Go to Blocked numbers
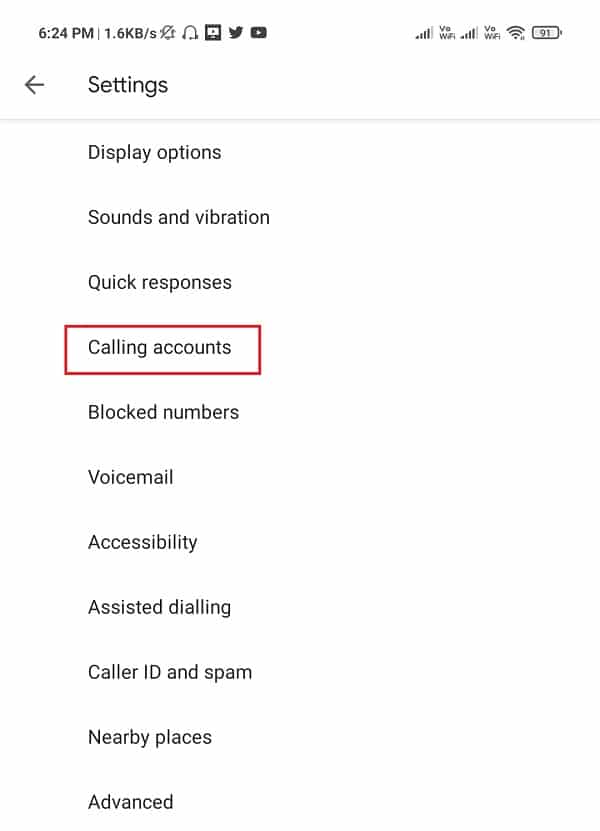 [x=164, y=413]
